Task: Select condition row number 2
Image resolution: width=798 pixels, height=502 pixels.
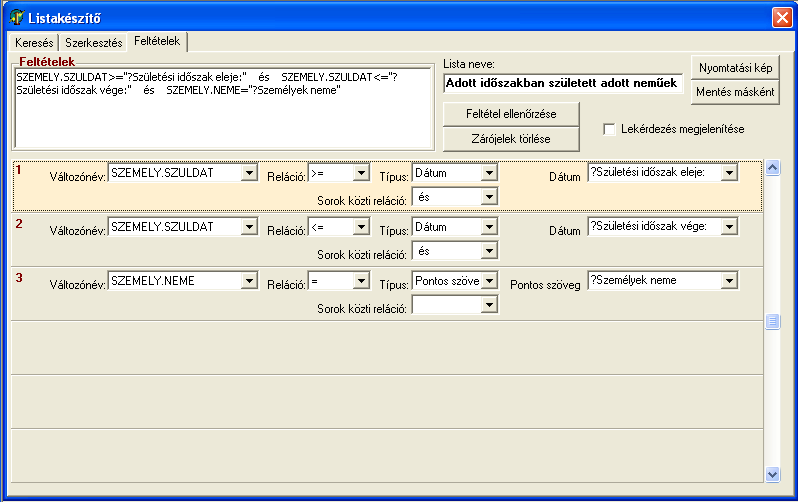Action: click(x=19, y=224)
